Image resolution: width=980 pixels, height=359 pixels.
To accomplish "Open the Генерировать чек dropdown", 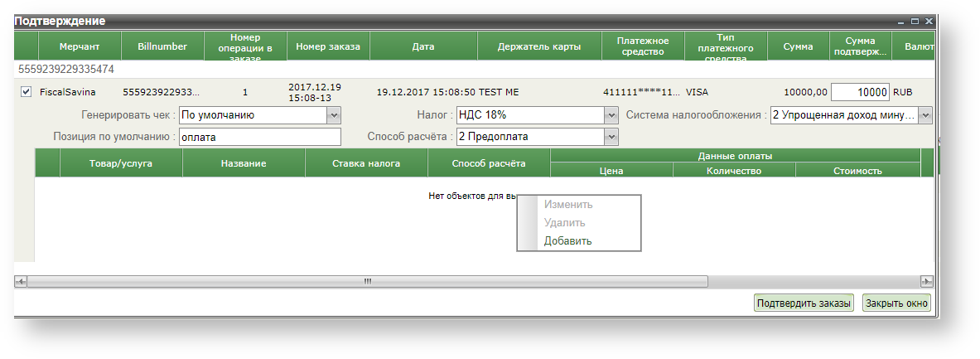I will 334,115.
